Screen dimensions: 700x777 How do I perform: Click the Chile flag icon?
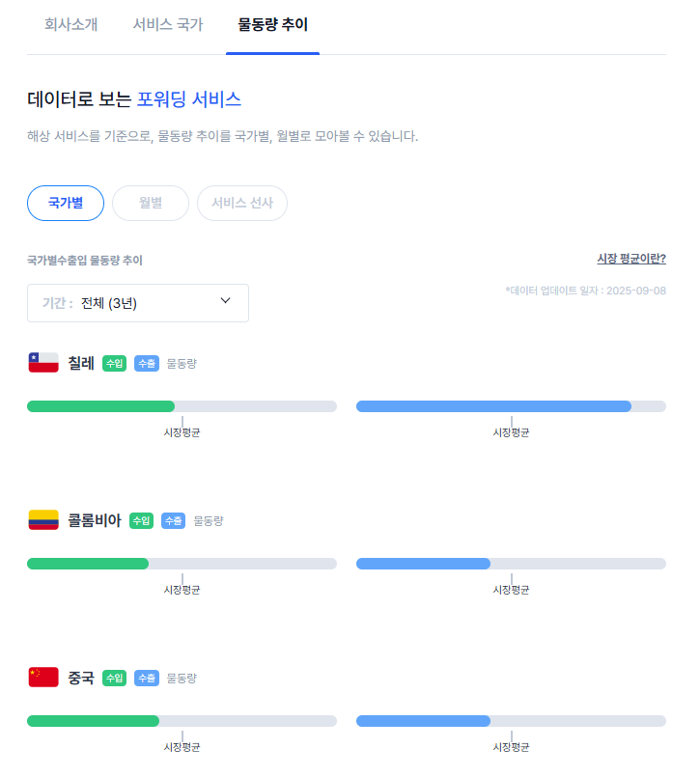coord(43,363)
